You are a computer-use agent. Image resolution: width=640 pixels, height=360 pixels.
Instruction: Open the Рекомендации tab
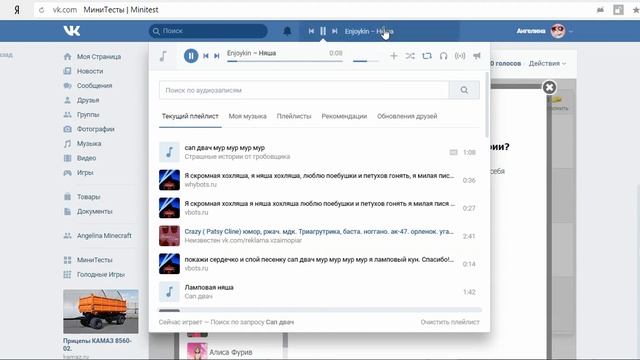[x=344, y=116]
